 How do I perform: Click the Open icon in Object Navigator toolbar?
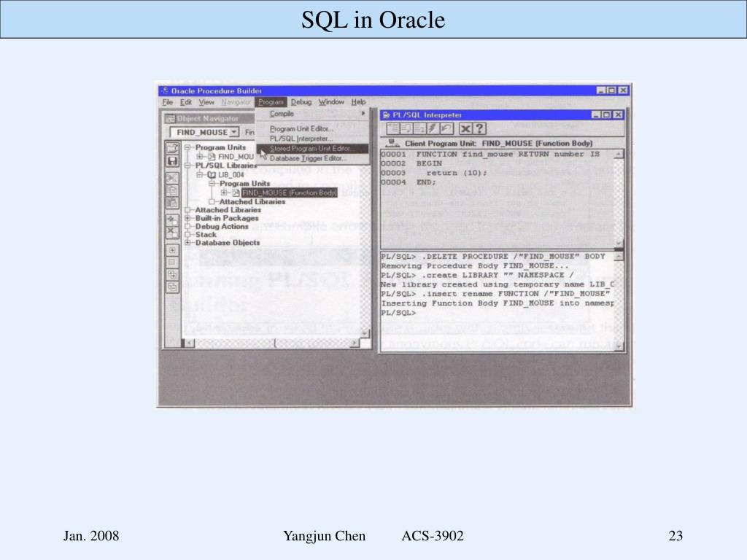(172, 148)
